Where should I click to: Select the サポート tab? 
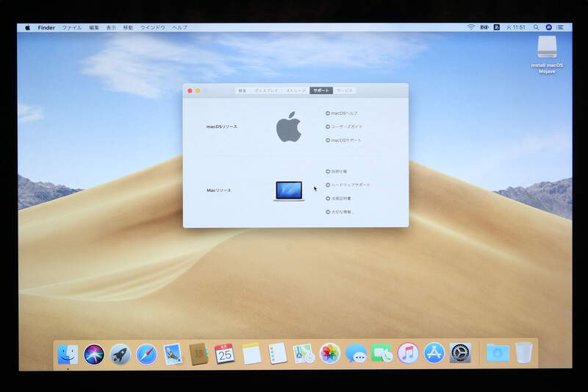[321, 90]
